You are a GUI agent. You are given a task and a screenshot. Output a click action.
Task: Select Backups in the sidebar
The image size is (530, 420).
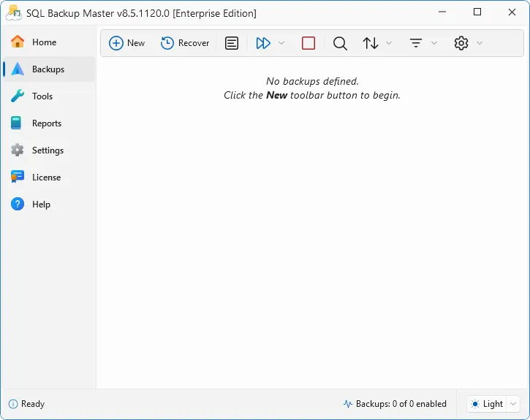pos(49,69)
